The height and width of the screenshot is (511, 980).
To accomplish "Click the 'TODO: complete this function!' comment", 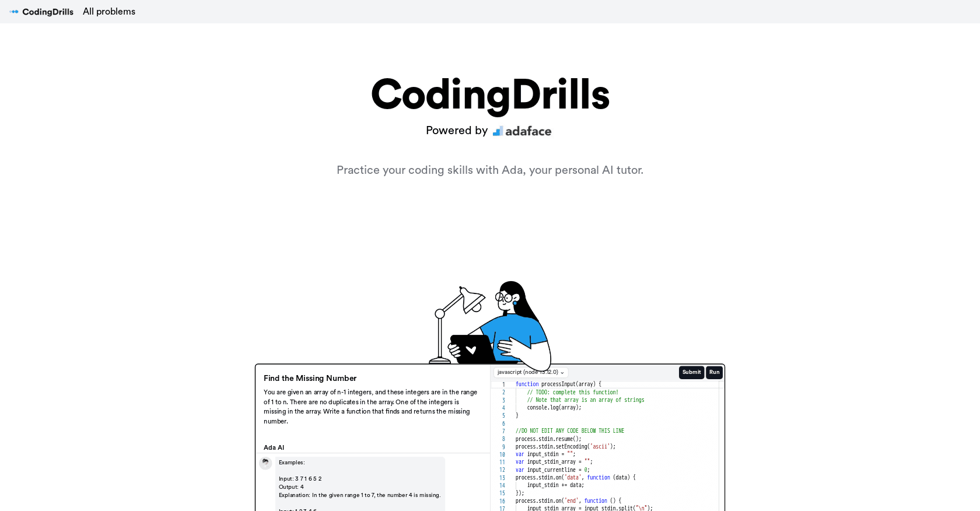I will tap(573, 393).
